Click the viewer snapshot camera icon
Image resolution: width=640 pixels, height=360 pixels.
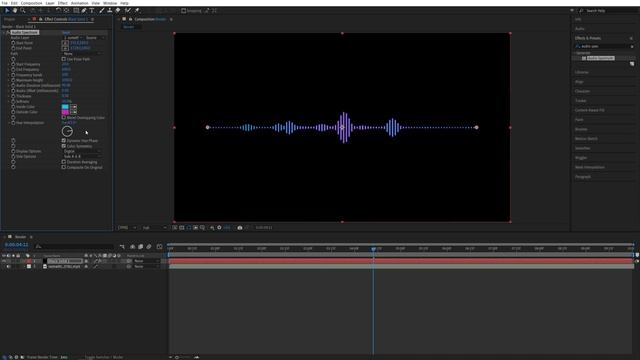240,228
